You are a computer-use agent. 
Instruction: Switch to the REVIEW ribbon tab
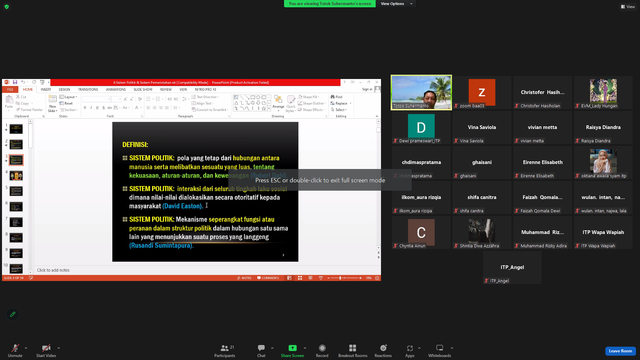pos(166,89)
